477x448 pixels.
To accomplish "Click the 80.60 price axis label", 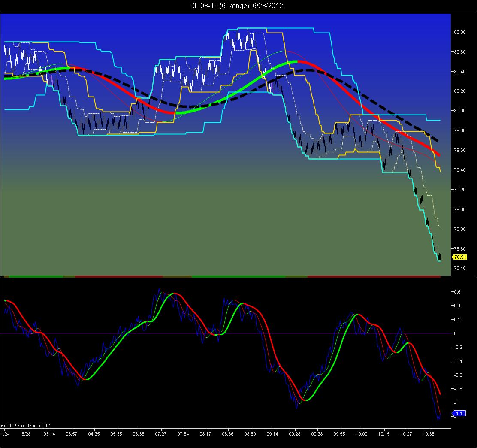I will click(460, 52).
